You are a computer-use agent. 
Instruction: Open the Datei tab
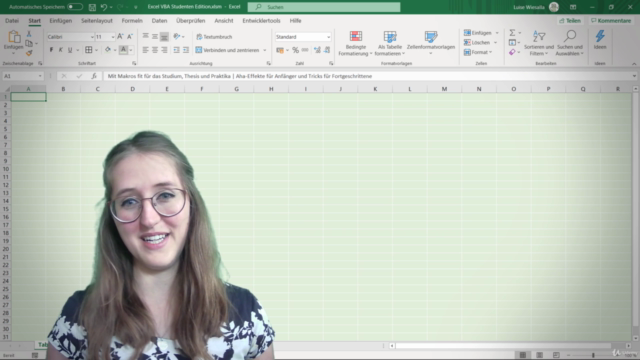tap(12, 20)
